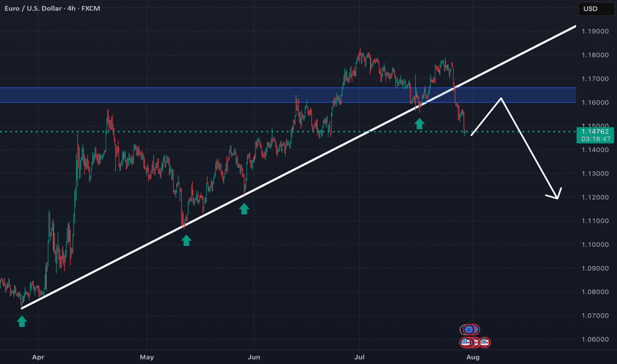This screenshot has height=364, width=617.
Task: Click the 1.13000 price axis label
Action: tap(595, 173)
